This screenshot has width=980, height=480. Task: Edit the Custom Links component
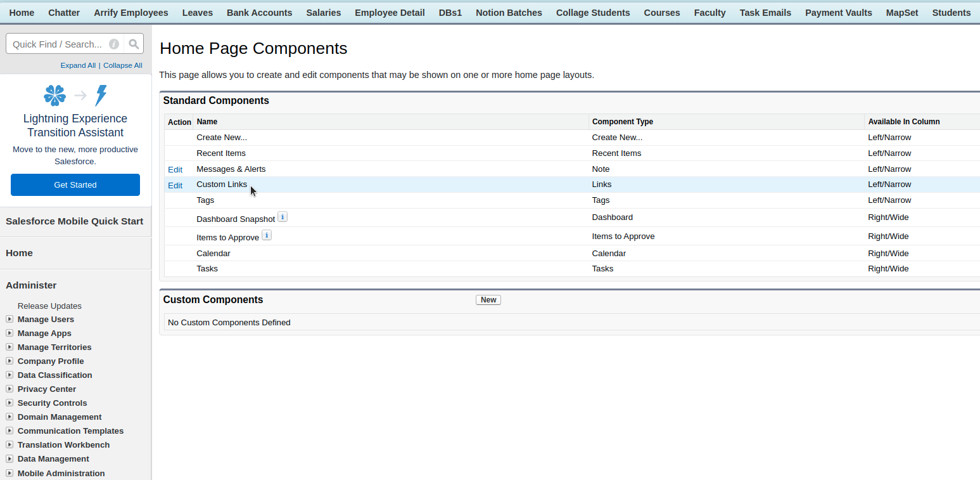pos(175,185)
